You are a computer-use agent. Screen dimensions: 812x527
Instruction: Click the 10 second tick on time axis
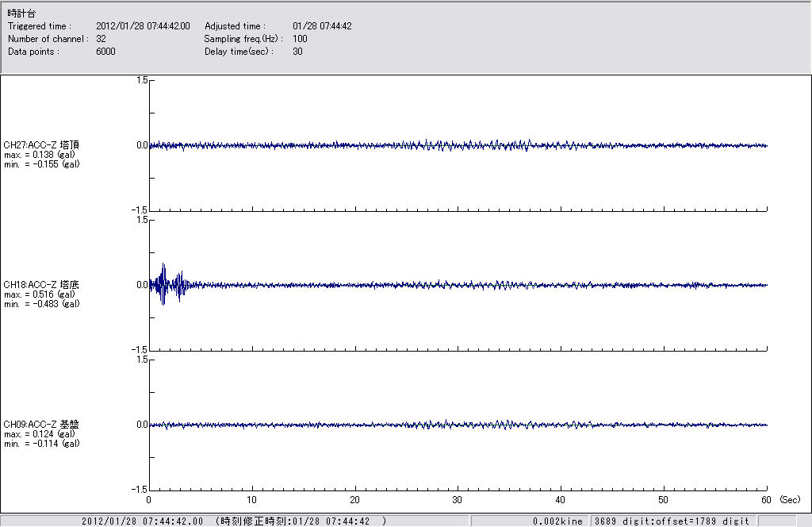[x=251, y=500]
